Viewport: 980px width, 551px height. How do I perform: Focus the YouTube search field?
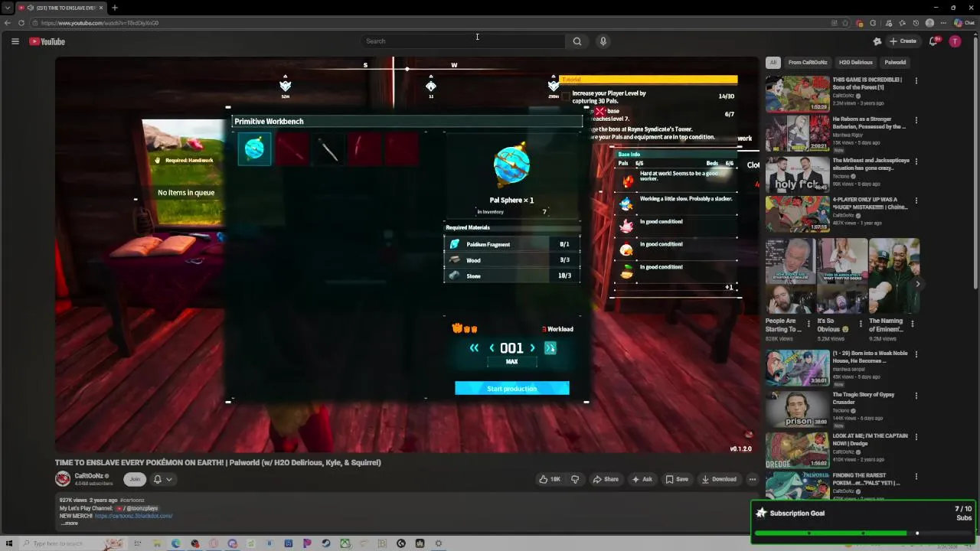463,41
